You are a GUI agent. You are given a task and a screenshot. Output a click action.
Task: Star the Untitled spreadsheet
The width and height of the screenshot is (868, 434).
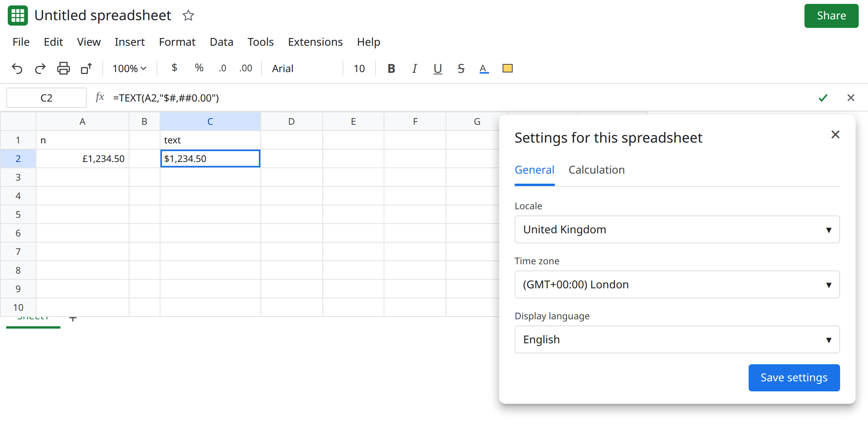tap(188, 15)
